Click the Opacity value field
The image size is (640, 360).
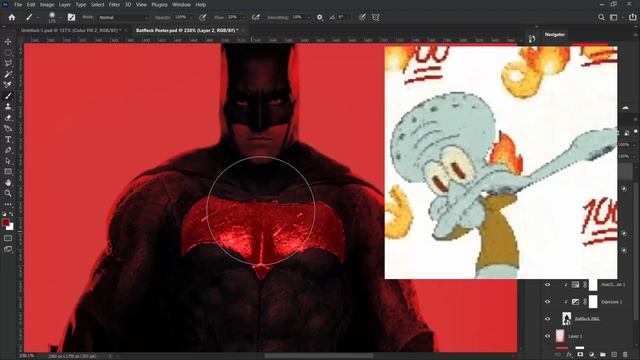point(181,18)
